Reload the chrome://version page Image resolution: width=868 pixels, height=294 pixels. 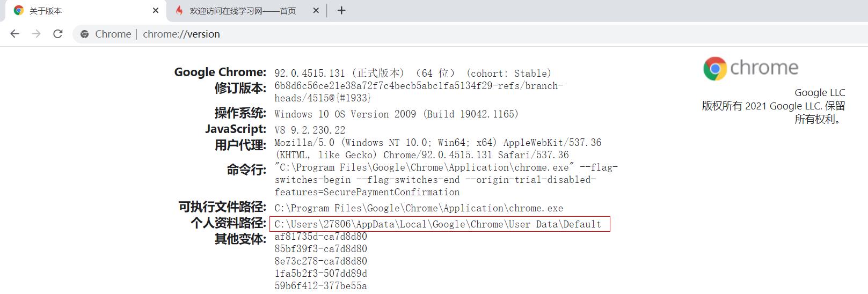pyautogui.click(x=57, y=34)
